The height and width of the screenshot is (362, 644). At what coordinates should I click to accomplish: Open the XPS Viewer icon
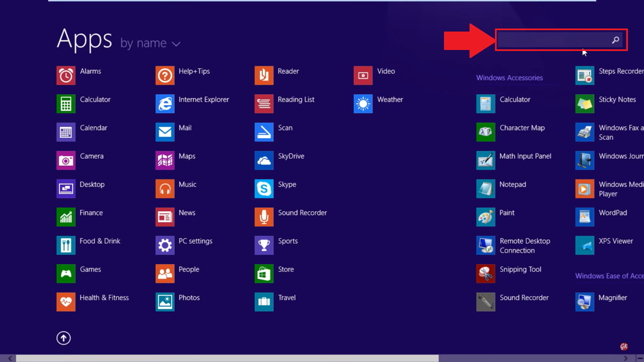pos(585,245)
